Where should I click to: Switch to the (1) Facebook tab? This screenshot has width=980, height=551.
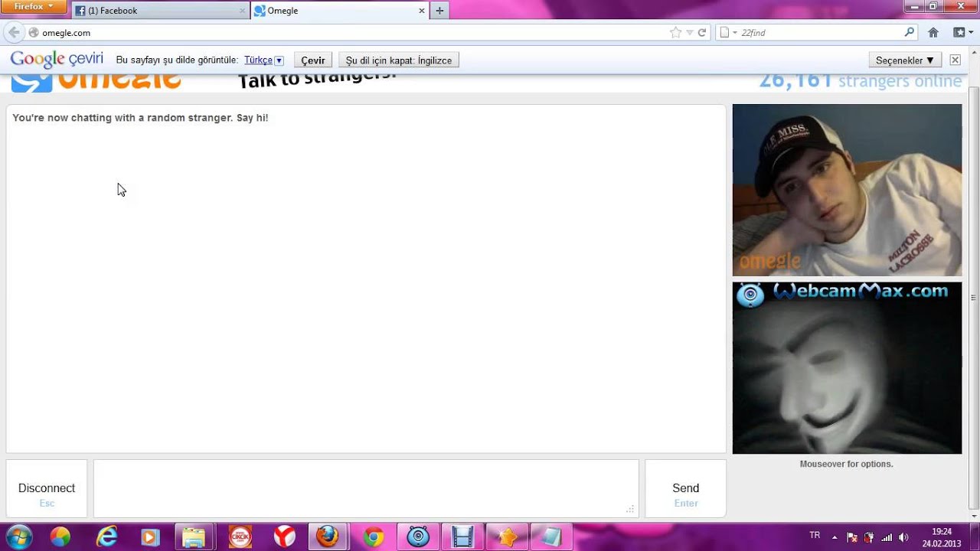pos(161,11)
